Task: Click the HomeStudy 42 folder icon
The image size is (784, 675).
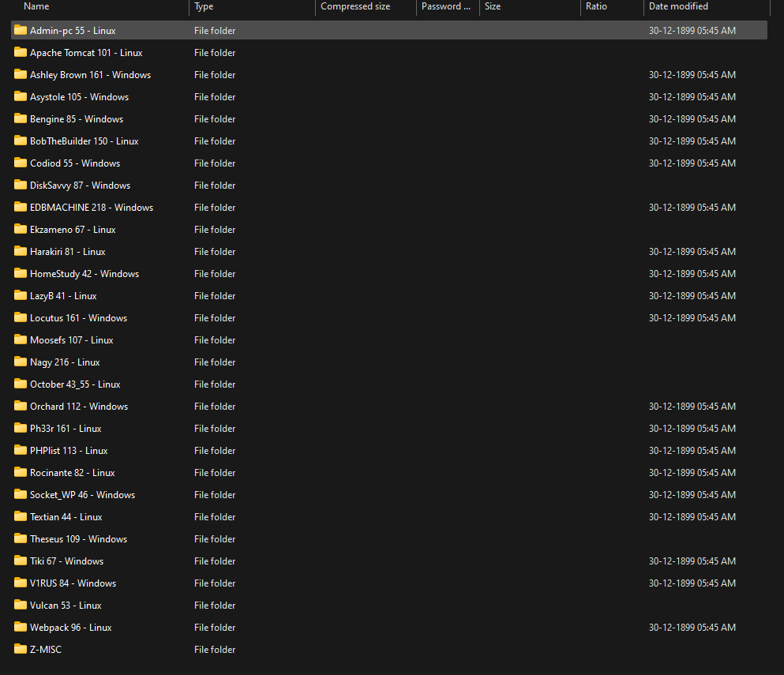Action: pyautogui.click(x=21, y=273)
